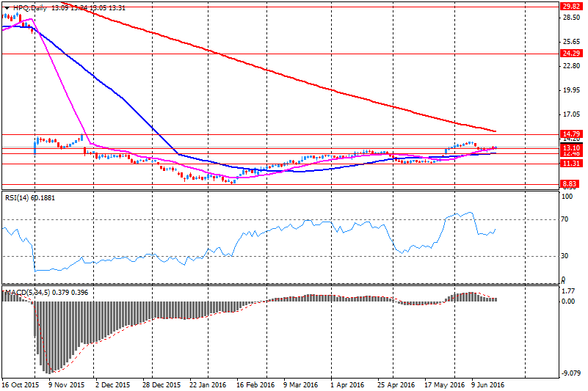Click the 8.83 red price level label
Image resolution: width=588 pixels, height=391 pixels.
tap(569, 183)
